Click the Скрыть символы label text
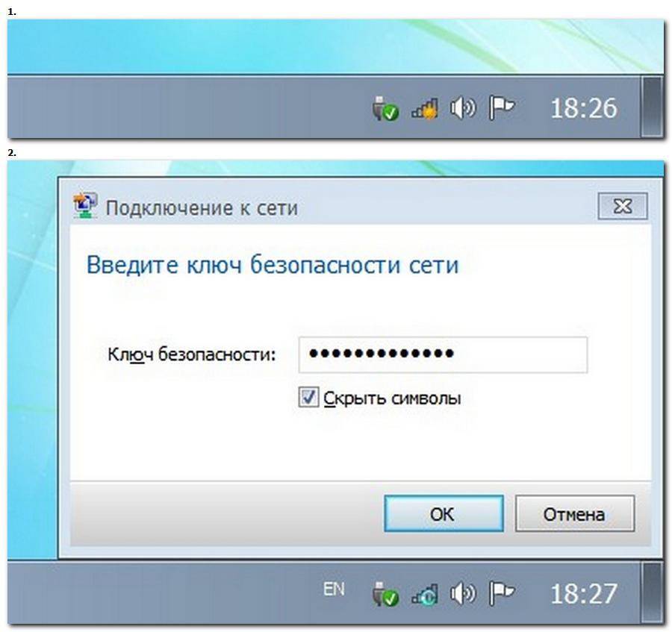Viewport: 672px width, 632px height. (x=392, y=398)
